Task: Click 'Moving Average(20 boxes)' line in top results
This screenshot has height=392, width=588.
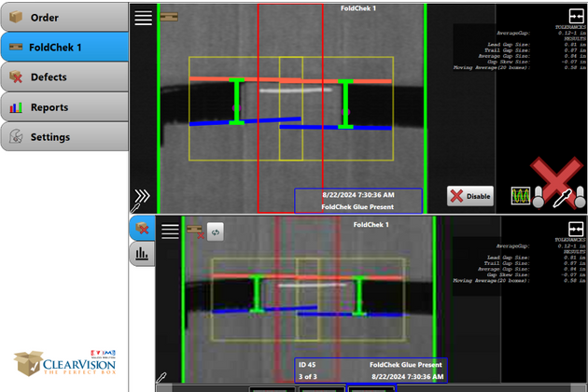Action: (x=520, y=67)
